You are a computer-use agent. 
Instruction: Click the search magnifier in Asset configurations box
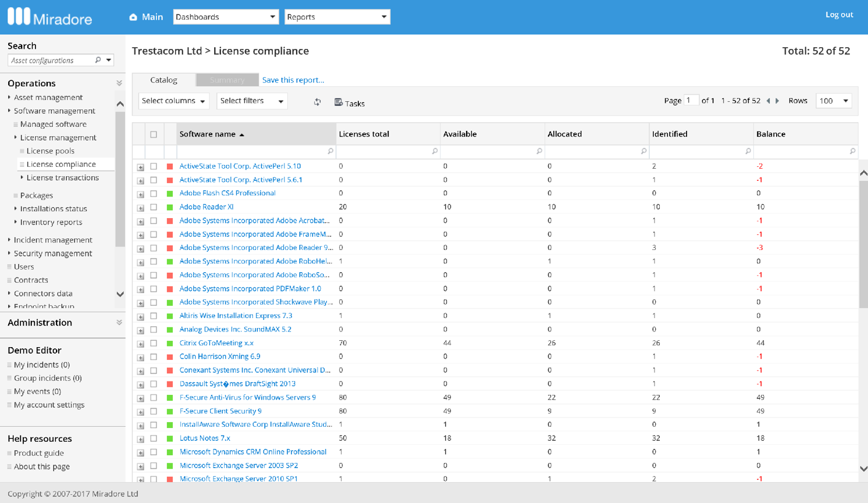click(98, 60)
